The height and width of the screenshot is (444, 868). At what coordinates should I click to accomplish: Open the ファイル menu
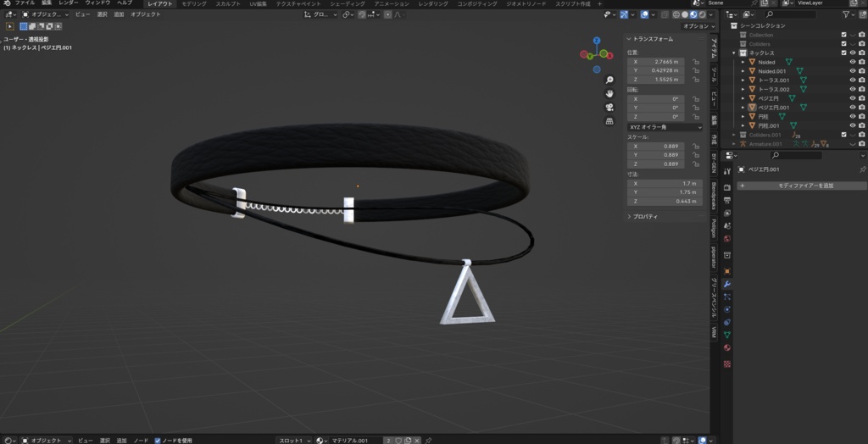point(25,3)
